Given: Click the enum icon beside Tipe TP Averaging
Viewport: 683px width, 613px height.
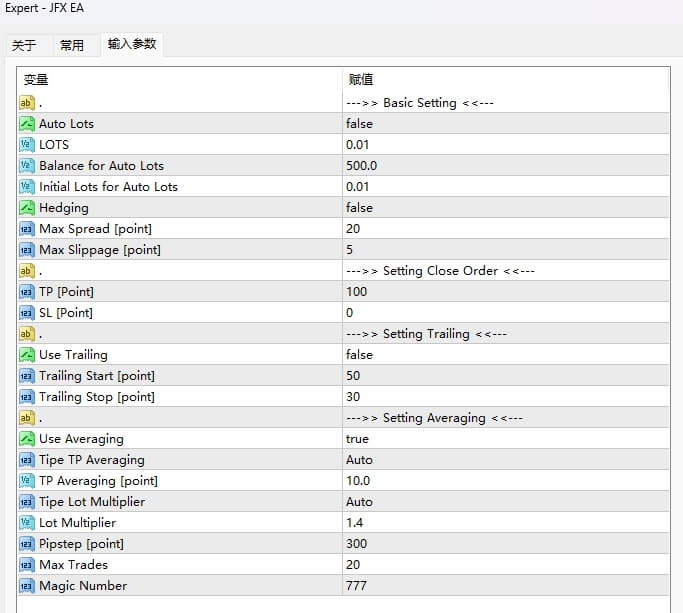Looking at the screenshot, I should tap(27, 460).
